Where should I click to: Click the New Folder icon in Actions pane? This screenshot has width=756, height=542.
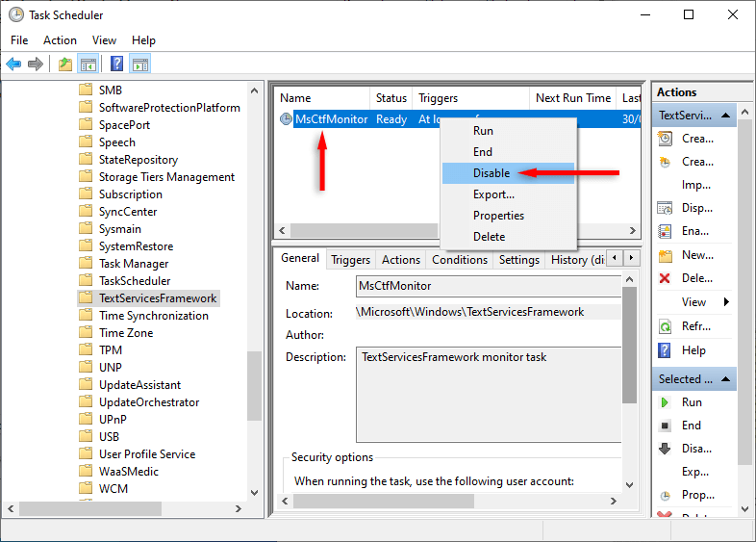coord(665,255)
